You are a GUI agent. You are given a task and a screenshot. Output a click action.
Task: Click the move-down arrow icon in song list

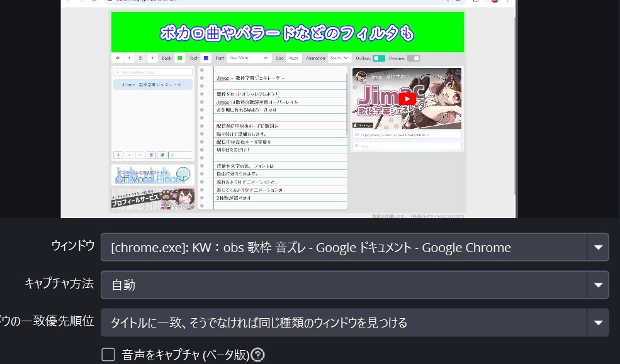pos(140,155)
